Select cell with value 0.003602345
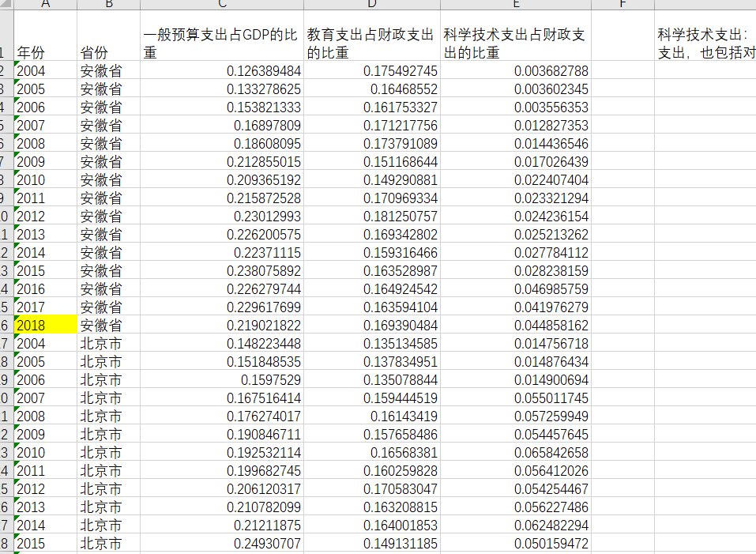This screenshot has width=756, height=554. [x=515, y=89]
